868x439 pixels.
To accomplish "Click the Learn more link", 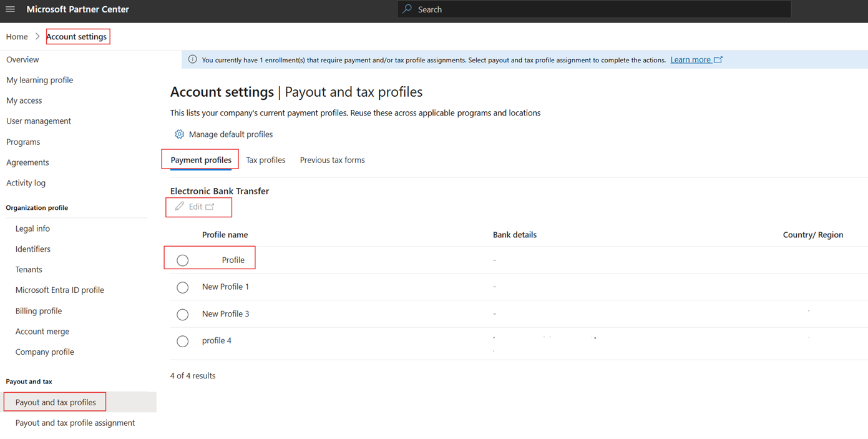I will [x=690, y=60].
